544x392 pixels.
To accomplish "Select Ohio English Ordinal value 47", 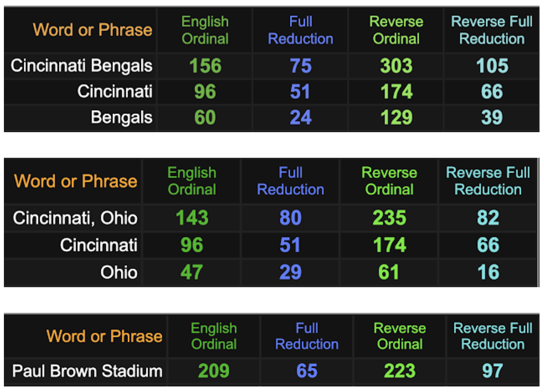I will [191, 272].
